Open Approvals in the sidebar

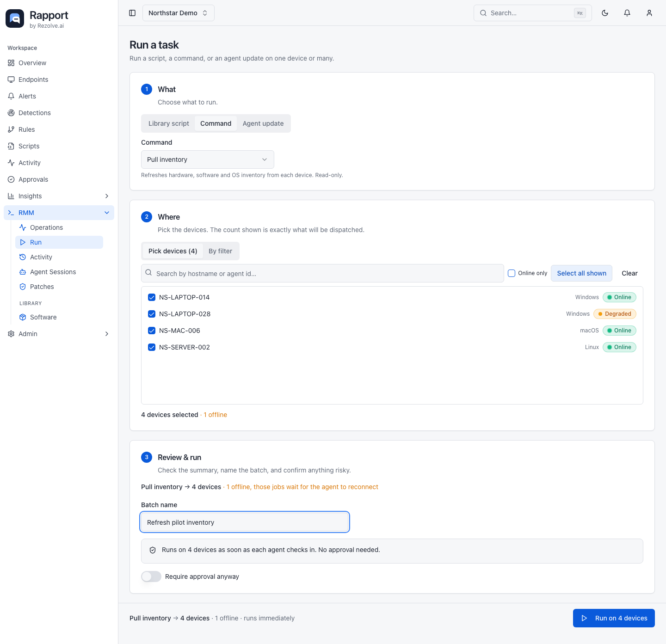[59, 179]
